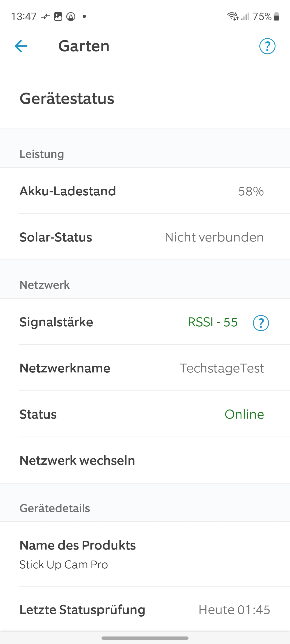Tap the green RSSI - 55 value
Screen dimensions: 290x644
(x=213, y=322)
